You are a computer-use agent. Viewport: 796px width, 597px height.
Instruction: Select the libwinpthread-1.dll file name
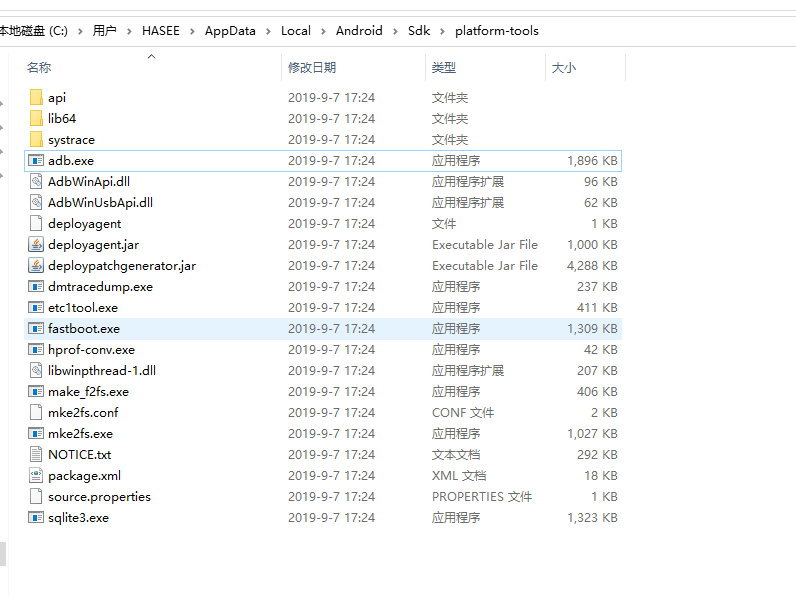(x=102, y=371)
